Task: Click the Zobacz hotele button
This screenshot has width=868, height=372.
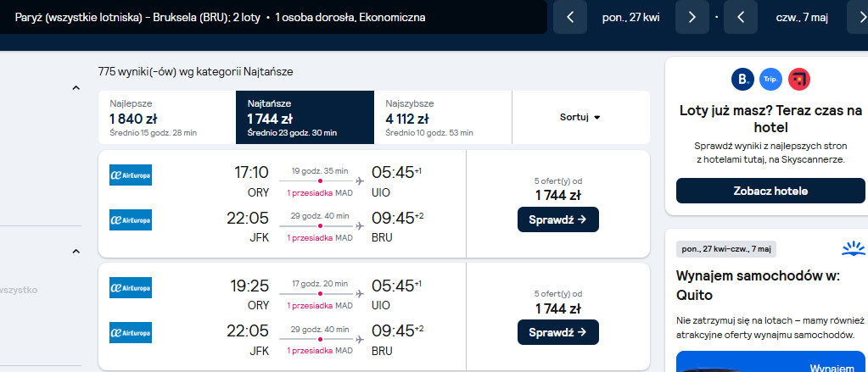Action: pyautogui.click(x=770, y=192)
